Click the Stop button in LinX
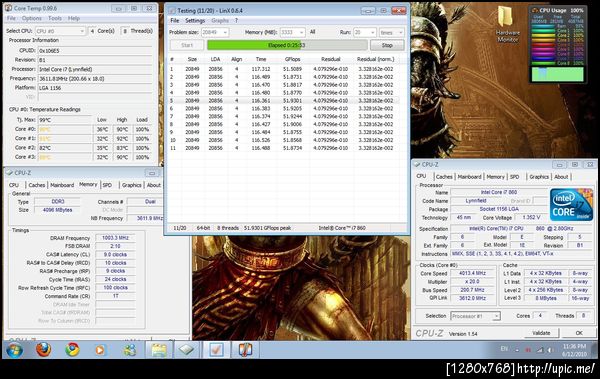Image resolution: width=600 pixels, height=379 pixels. [387, 45]
